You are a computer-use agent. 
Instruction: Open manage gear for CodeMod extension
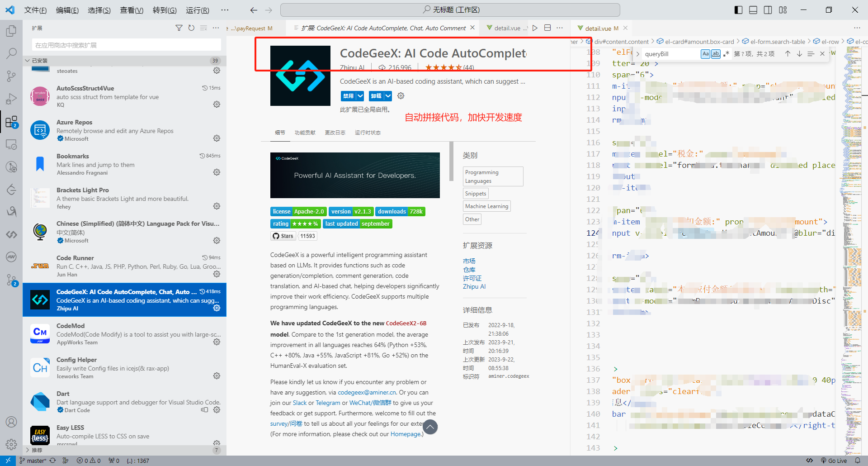coord(217,342)
